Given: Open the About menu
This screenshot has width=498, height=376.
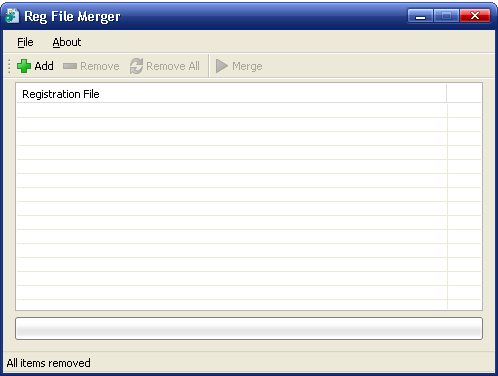Looking at the screenshot, I should click(67, 42).
